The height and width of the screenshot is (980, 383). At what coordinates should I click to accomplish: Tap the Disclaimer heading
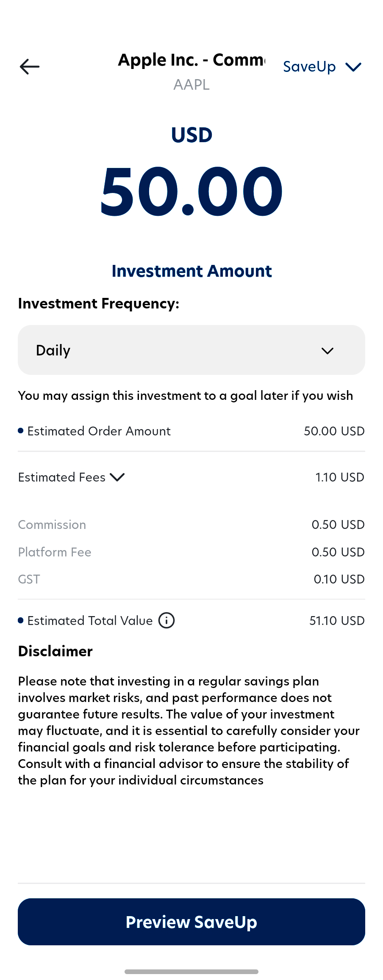(56, 651)
